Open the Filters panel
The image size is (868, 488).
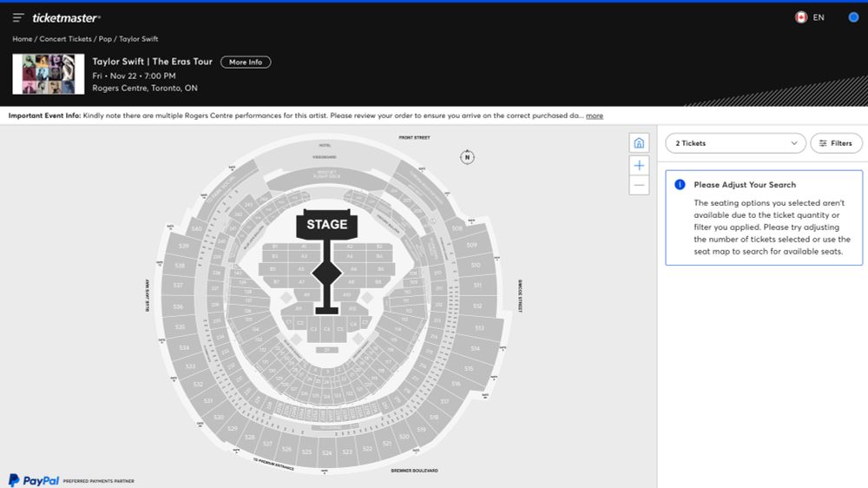pos(836,143)
